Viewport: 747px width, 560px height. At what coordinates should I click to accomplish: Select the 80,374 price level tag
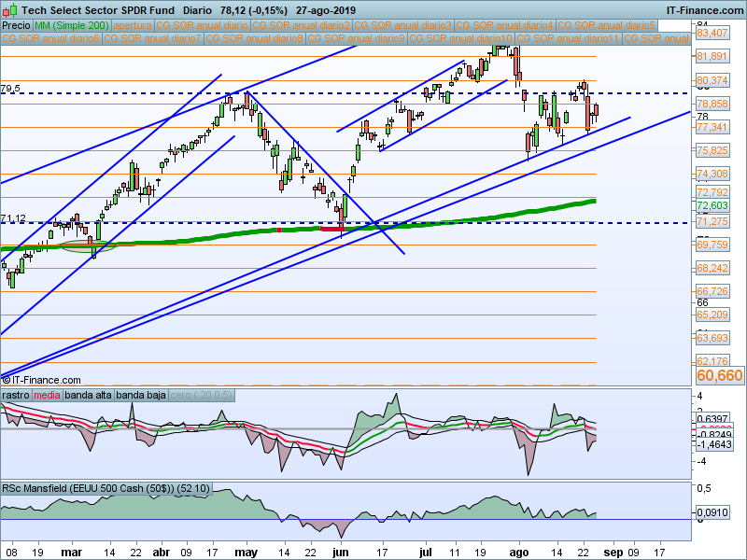(712, 80)
